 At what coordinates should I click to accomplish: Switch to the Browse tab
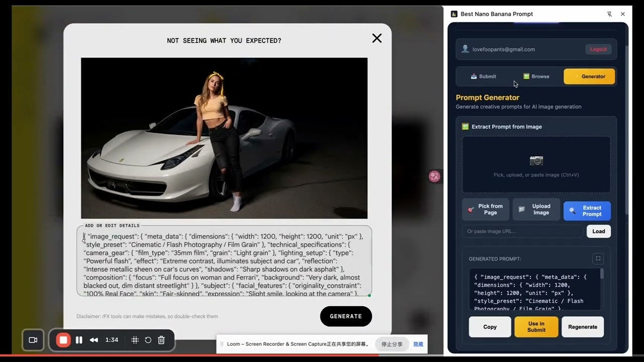(536, 76)
